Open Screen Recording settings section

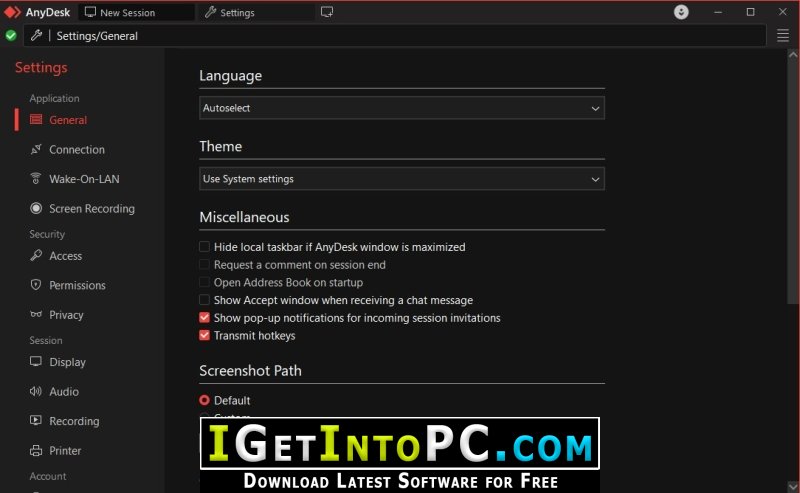(92, 209)
